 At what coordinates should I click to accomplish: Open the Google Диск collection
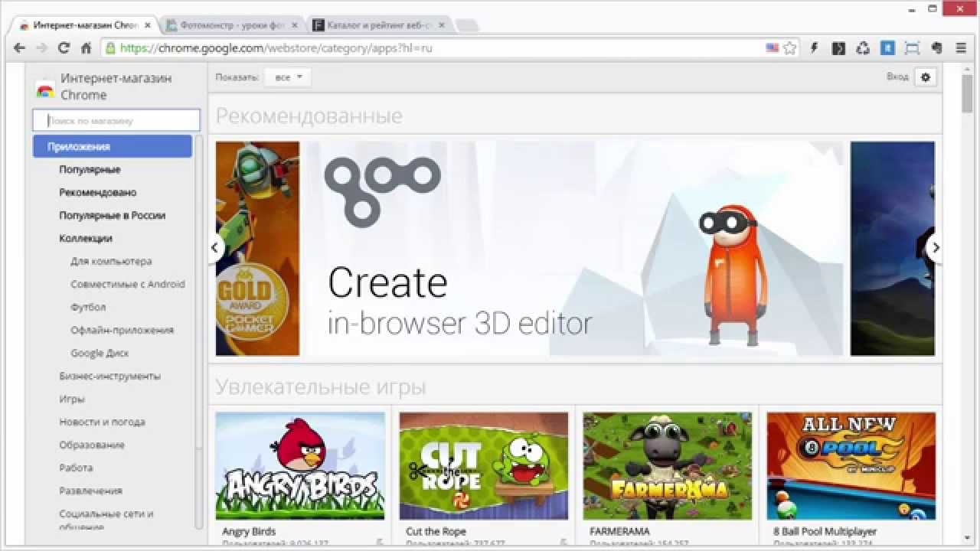pyautogui.click(x=100, y=353)
